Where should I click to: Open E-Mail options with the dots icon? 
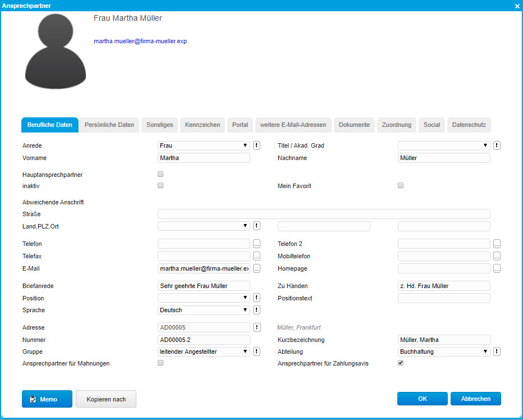coord(256,268)
